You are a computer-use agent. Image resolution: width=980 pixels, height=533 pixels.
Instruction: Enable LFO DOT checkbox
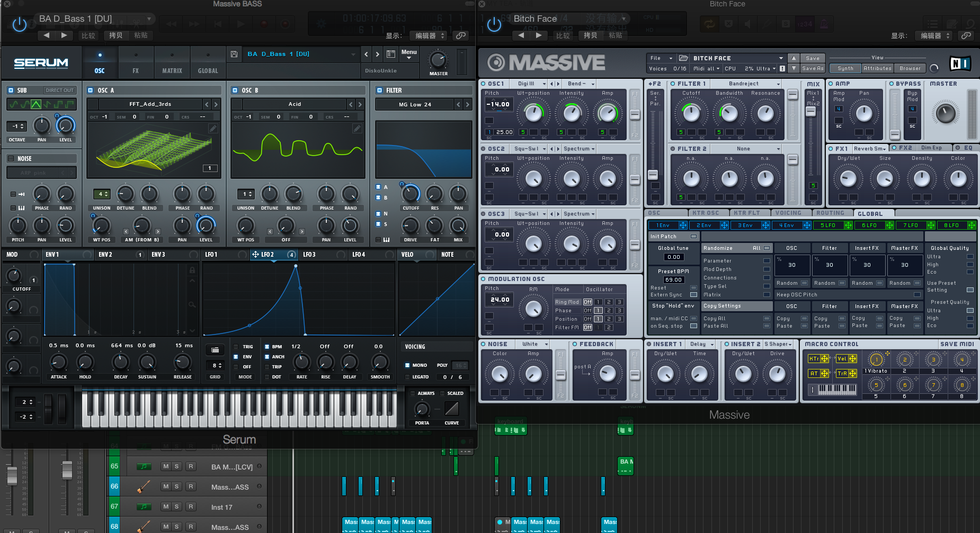[266, 377]
